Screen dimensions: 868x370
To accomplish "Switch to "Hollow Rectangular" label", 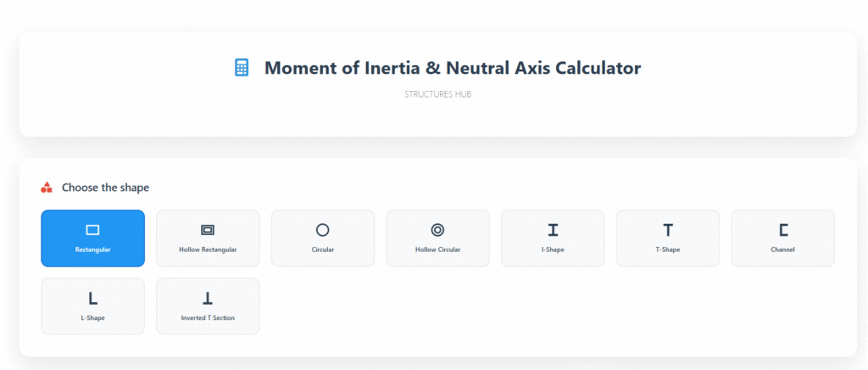I will 208,249.
